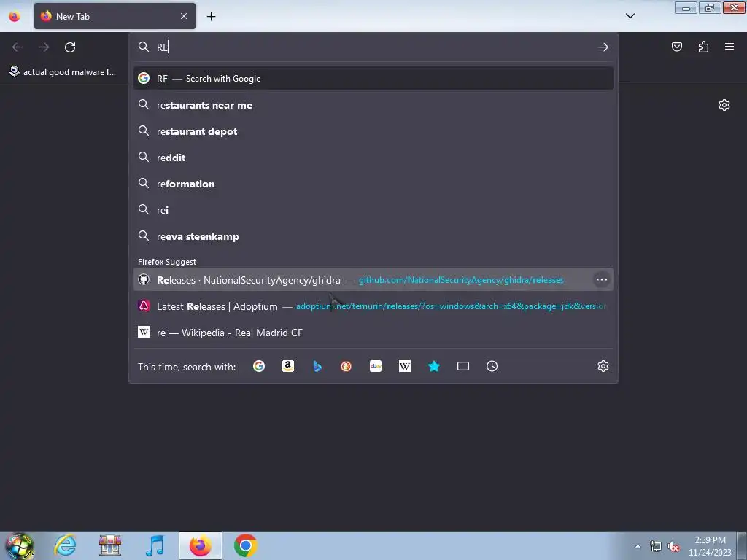747x560 pixels.
Task: Choose 'reformation' search suggestion
Action: coord(373,184)
